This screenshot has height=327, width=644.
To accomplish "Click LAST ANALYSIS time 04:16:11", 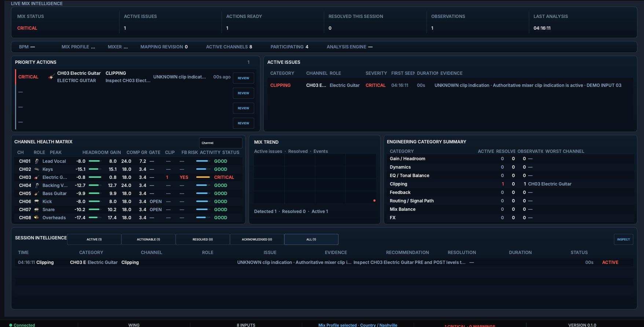I will tap(542, 28).
